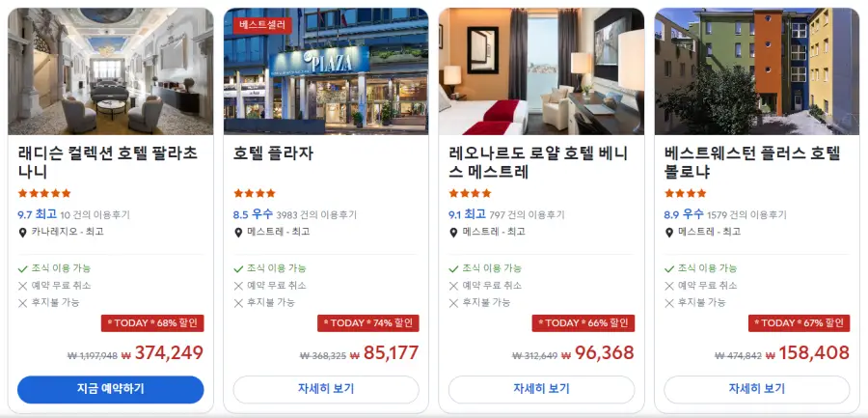868x418 pixels.
Task: Open 자세히 보기 for 호텔 플라자
Action: (326, 389)
